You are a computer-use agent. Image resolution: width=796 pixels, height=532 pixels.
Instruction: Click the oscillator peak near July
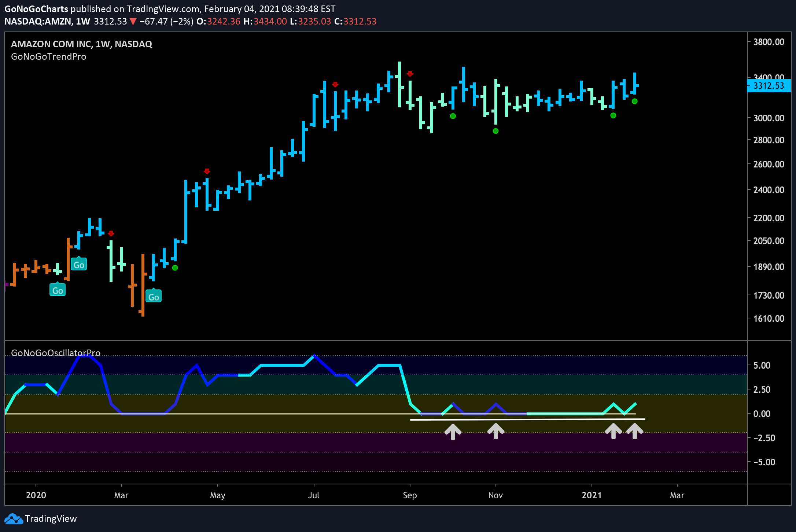click(314, 355)
